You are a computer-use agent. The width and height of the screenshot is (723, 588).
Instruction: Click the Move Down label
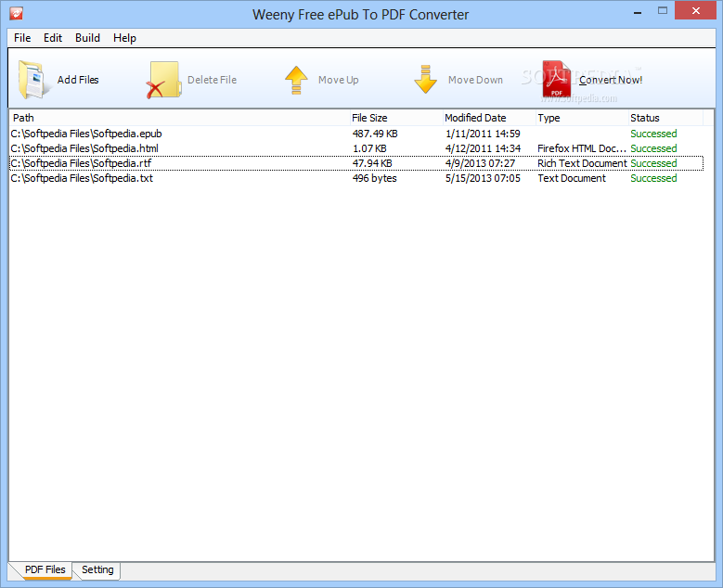tap(475, 80)
